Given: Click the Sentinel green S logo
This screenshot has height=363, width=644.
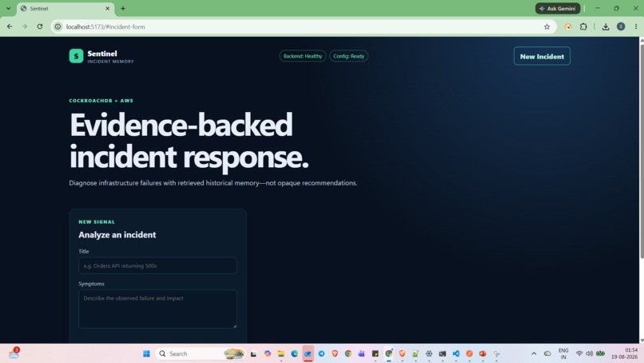Looking at the screenshot, I should [76, 56].
